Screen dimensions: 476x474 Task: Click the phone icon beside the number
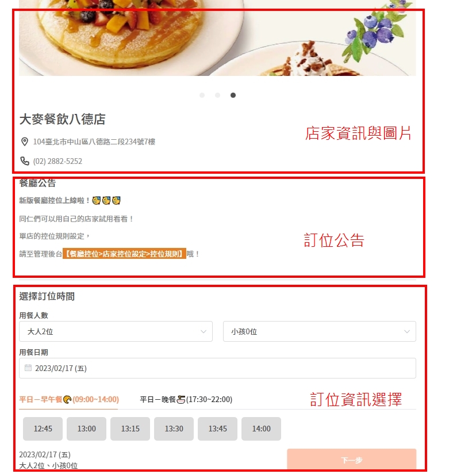pyautogui.click(x=25, y=161)
